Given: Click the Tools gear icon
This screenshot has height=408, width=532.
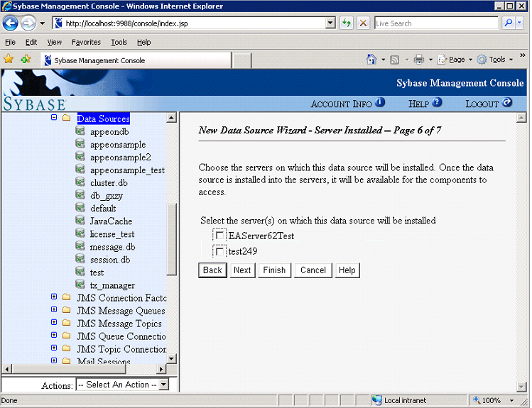Looking at the screenshot, I should point(482,60).
